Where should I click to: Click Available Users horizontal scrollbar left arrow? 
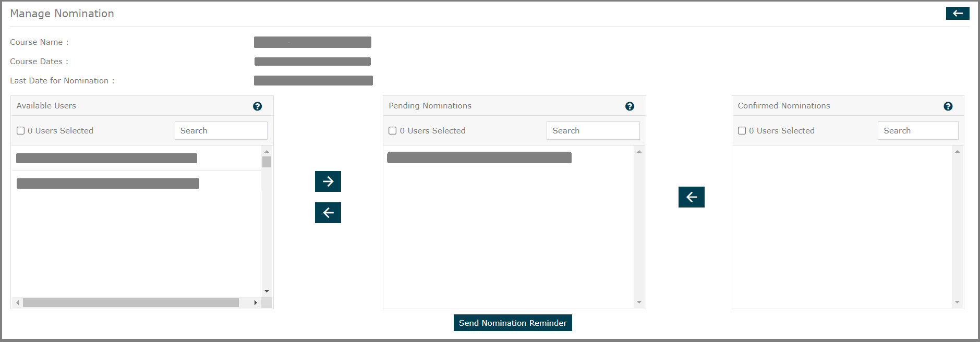point(18,302)
